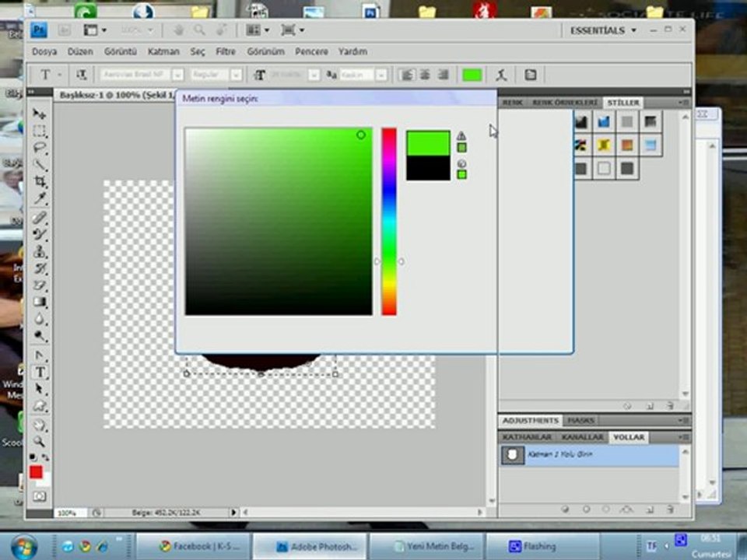Screen dimensions: 747x560
Task: Open Facebook window from the taskbar
Action: pos(193,546)
